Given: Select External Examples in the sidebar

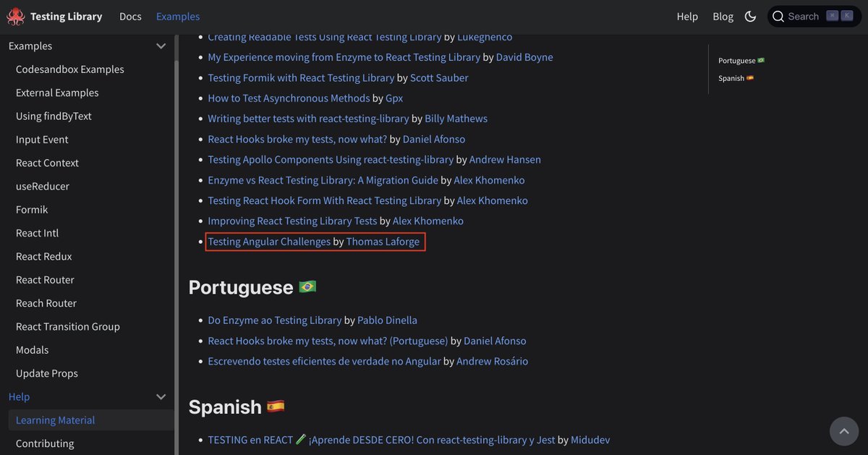Looking at the screenshot, I should tap(57, 93).
